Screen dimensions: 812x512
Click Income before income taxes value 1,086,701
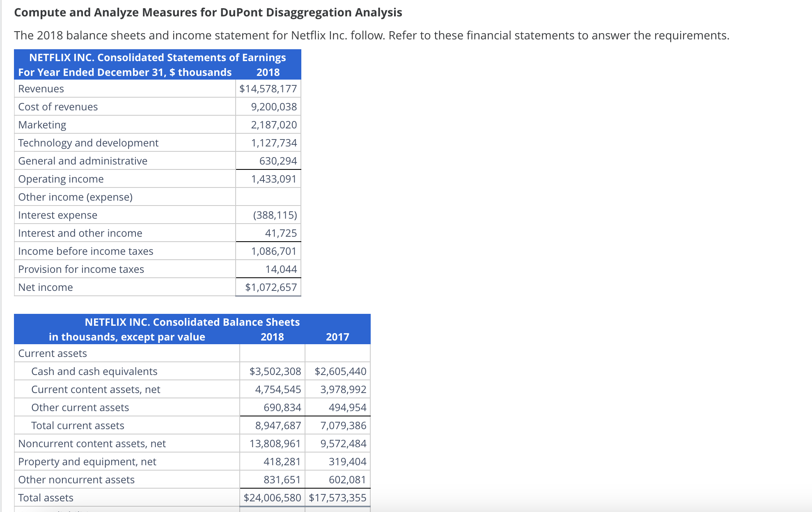[274, 251]
